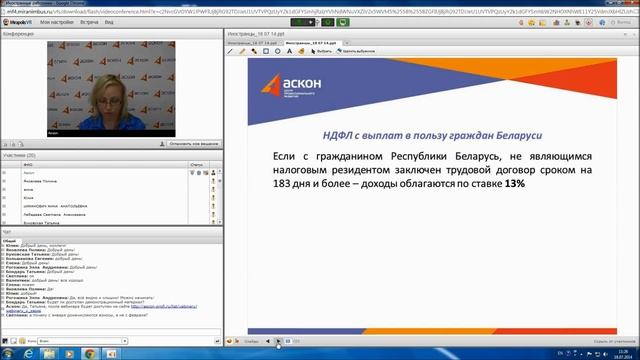The height and width of the screenshot is (360, 640).
Task: Open PowerPoint from the taskbar
Action: click(x=111, y=354)
